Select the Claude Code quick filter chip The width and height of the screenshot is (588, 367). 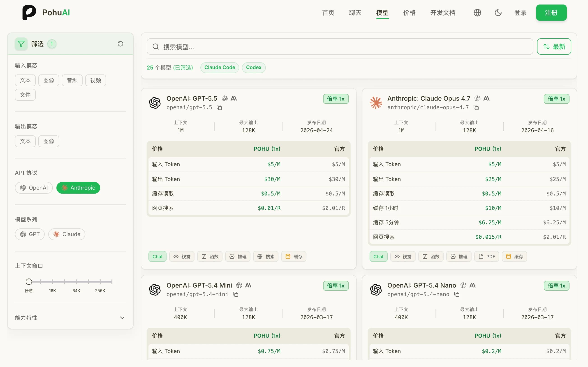(220, 67)
